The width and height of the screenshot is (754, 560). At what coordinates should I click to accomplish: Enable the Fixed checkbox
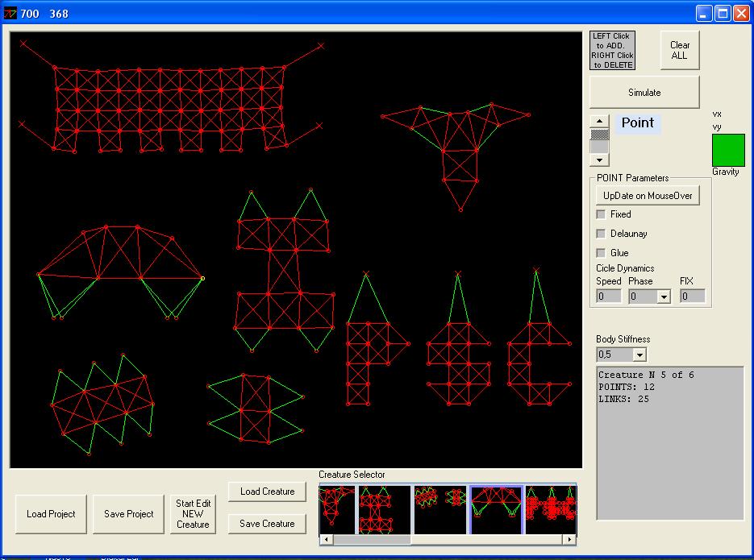click(x=601, y=214)
